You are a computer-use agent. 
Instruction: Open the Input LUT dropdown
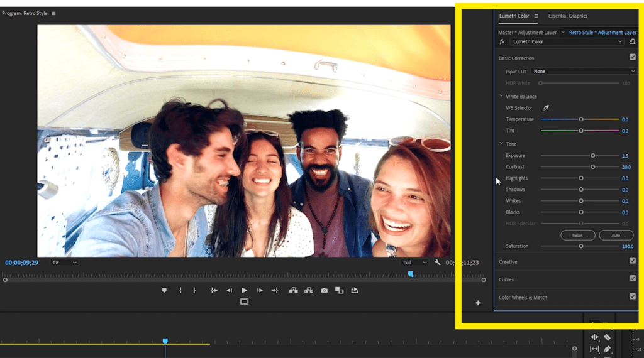coord(584,72)
